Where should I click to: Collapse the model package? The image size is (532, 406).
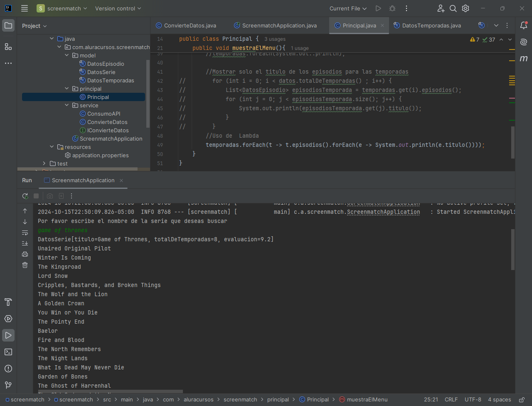(67, 55)
